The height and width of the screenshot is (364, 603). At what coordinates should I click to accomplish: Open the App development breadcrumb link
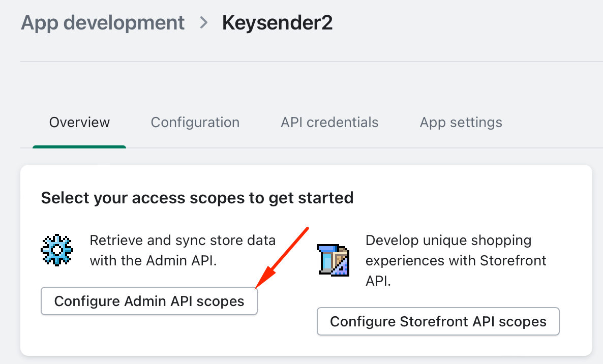point(103,23)
